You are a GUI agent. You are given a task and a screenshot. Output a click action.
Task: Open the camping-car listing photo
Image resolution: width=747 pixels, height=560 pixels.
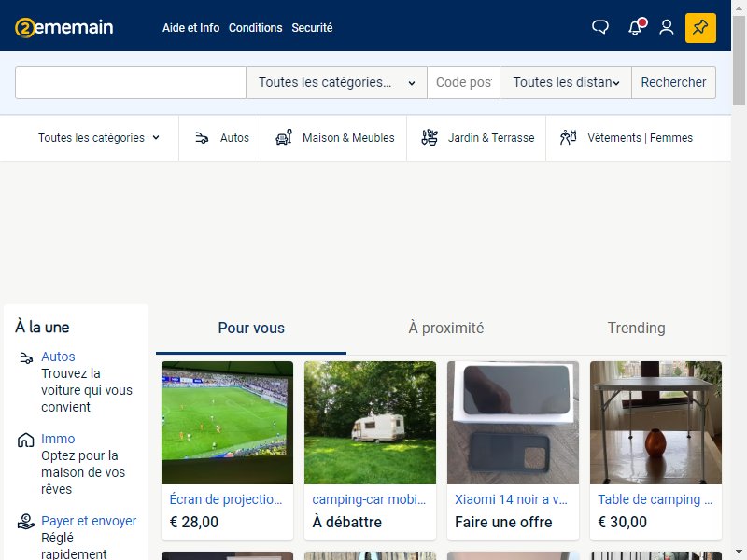[x=370, y=423]
